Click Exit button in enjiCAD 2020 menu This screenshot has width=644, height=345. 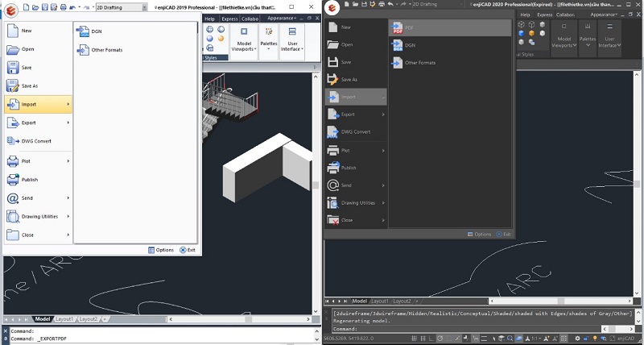[x=504, y=234]
